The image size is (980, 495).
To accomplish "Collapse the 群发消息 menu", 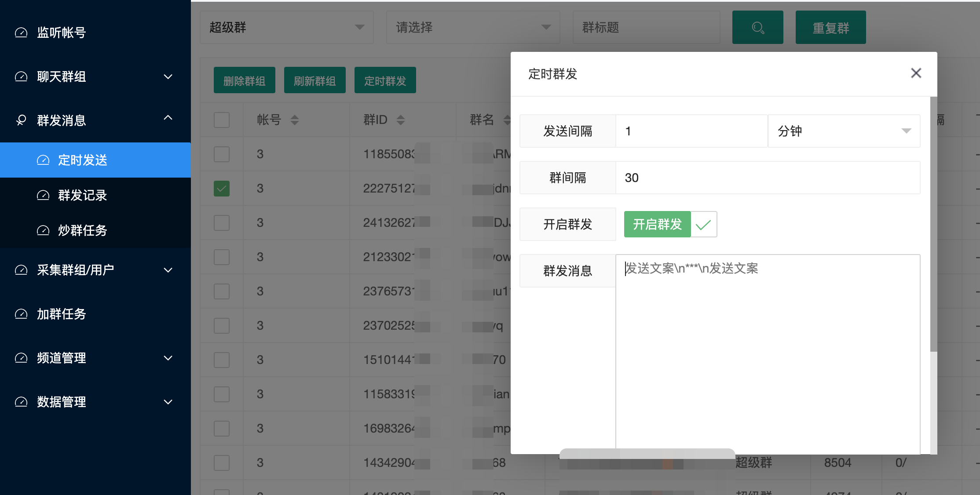I will pos(168,118).
